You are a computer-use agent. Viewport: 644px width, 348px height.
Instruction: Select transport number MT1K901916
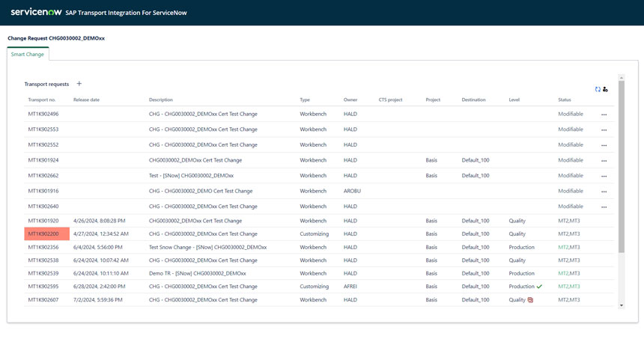coord(43,192)
